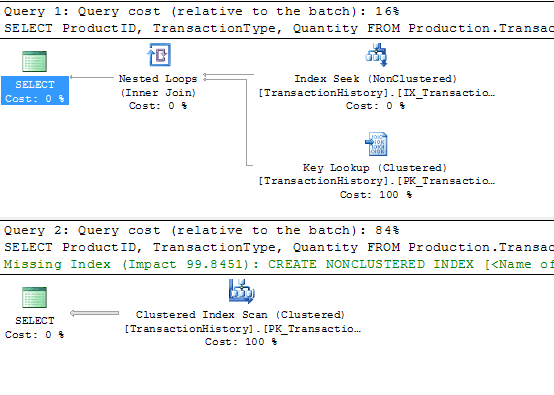Viewport: 554px width, 395px height.
Task: Click the Index Seek (NonClustered) label
Action: [376, 79]
